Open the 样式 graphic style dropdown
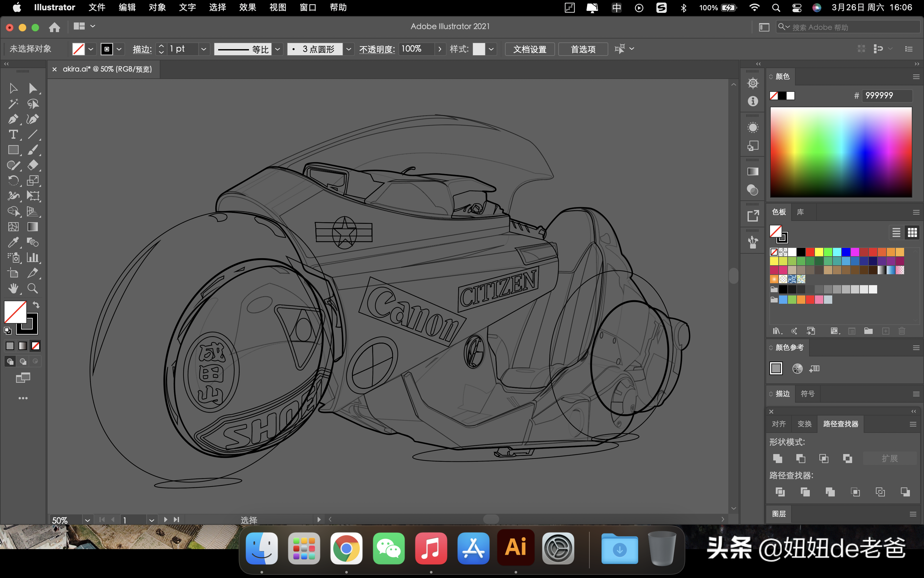 click(x=491, y=49)
